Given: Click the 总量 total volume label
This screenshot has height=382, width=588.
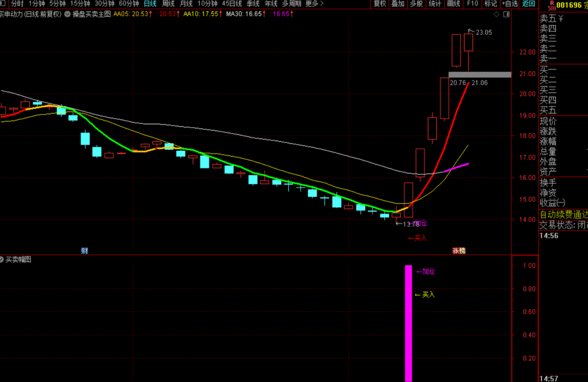Looking at the screenshot, I should (x=548, y=151).
